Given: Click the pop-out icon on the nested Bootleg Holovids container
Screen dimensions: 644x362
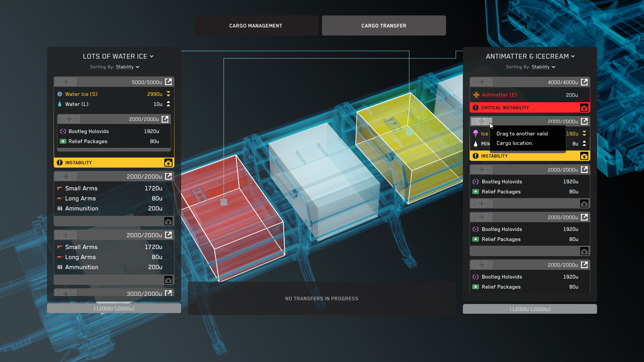Looking at the screenshot, I should pos(165,119).
